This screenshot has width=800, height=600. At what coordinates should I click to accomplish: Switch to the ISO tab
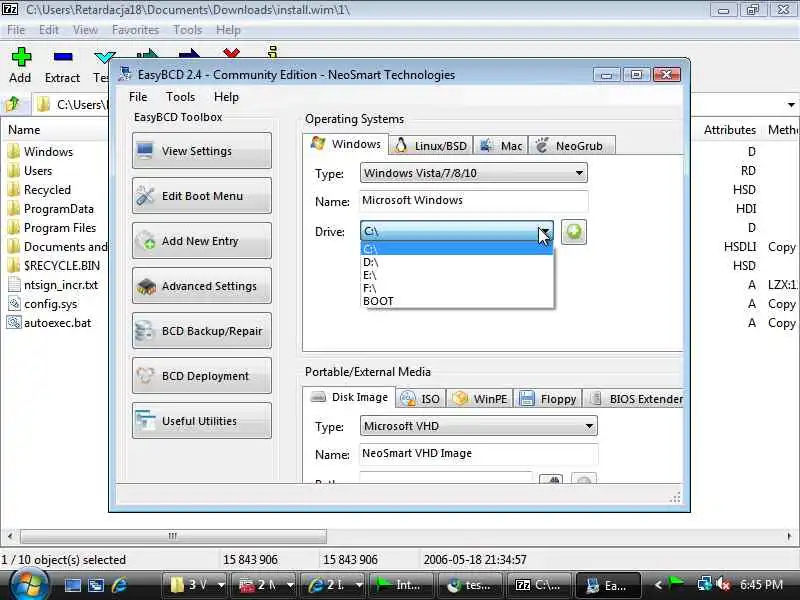click(x=421, y=399)
